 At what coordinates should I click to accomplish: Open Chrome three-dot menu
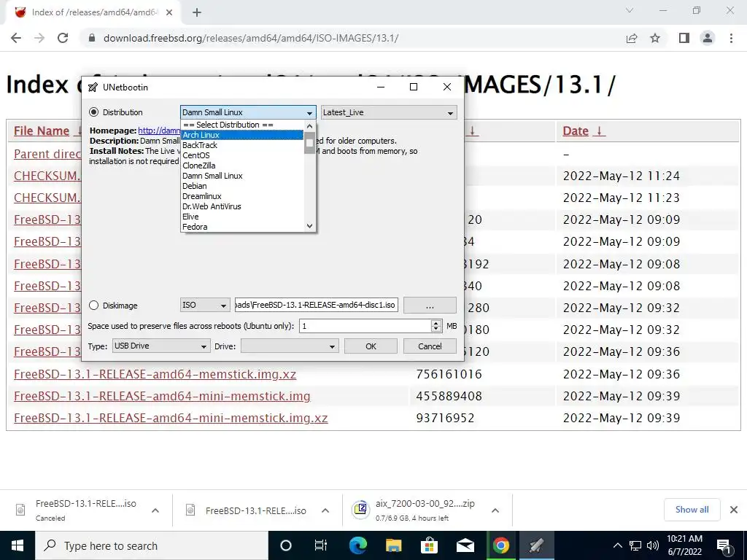pos(731,38)
